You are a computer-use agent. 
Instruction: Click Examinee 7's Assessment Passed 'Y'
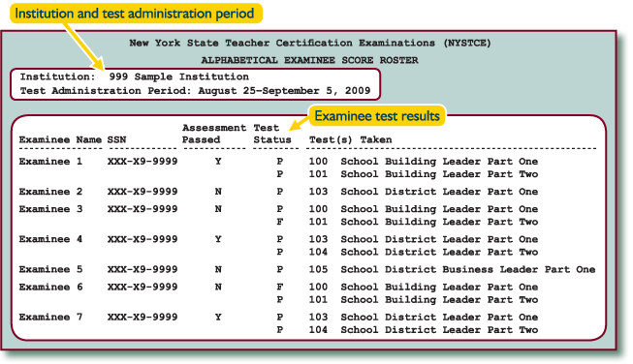[x=218, y=318]
